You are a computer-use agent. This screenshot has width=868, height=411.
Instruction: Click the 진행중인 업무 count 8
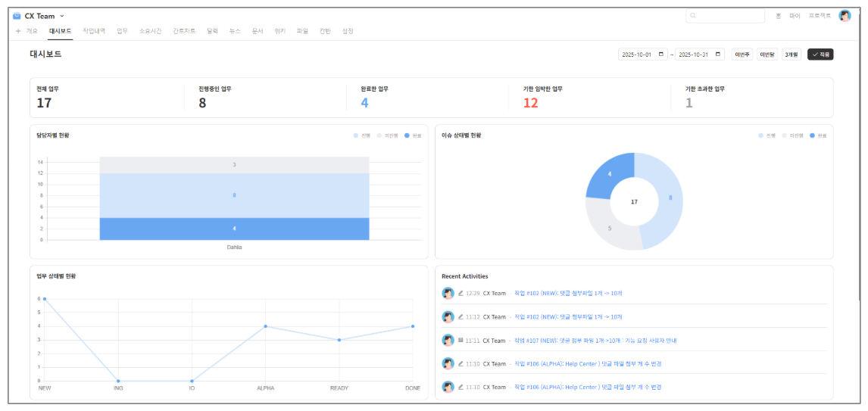tap(202, 103)
